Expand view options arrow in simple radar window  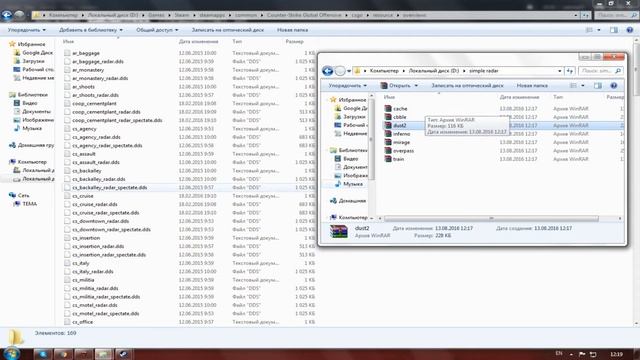coord(582,85)
